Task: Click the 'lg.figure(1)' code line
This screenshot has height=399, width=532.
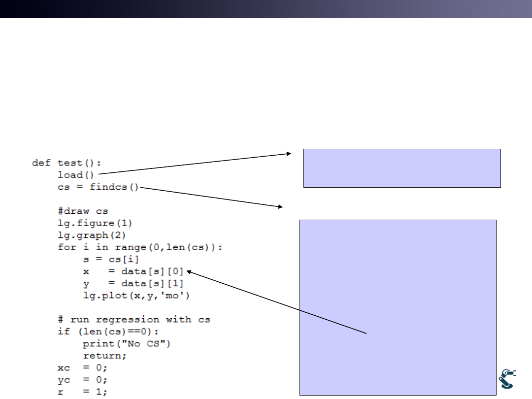Action: coord(95,223)
